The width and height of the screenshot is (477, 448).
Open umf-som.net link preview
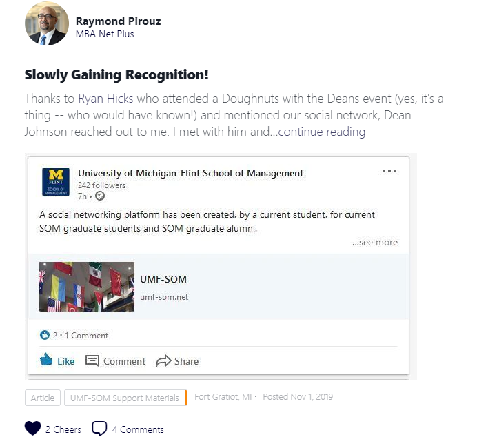point(164,297)
